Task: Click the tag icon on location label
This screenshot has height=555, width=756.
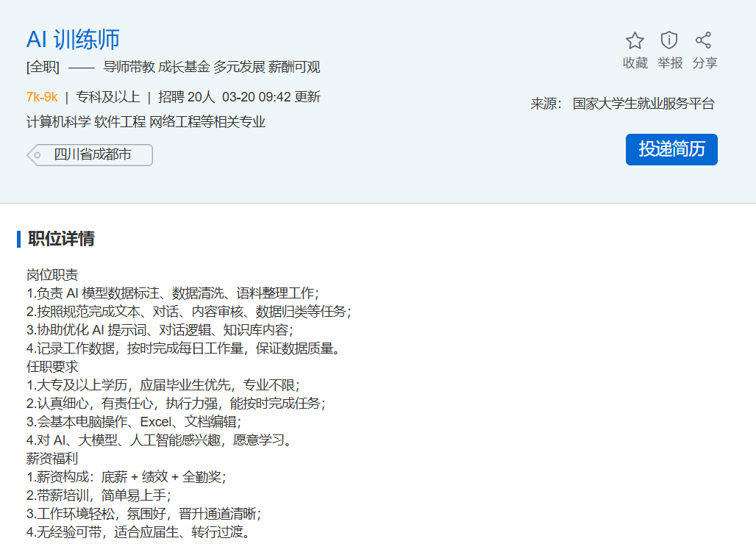Action: tap(36, 155)
